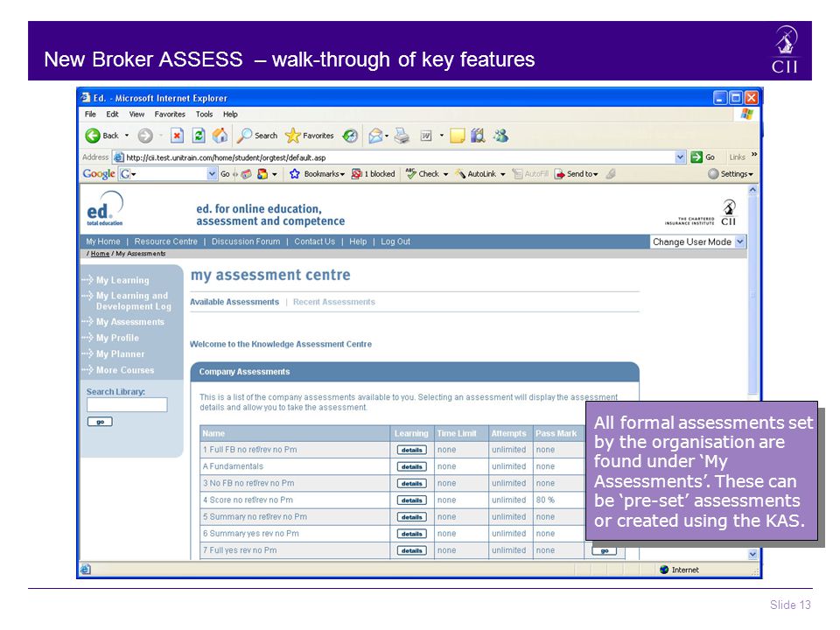Click the Research book icon
Screen dimensions: 840x630
click(x=478, y=136)
